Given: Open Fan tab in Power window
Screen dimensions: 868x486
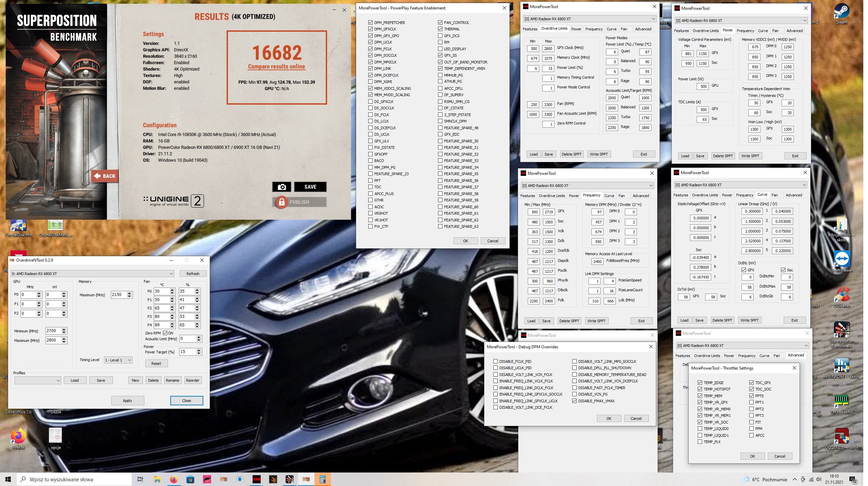Looking at the screenshot, I should coord(775,31).
